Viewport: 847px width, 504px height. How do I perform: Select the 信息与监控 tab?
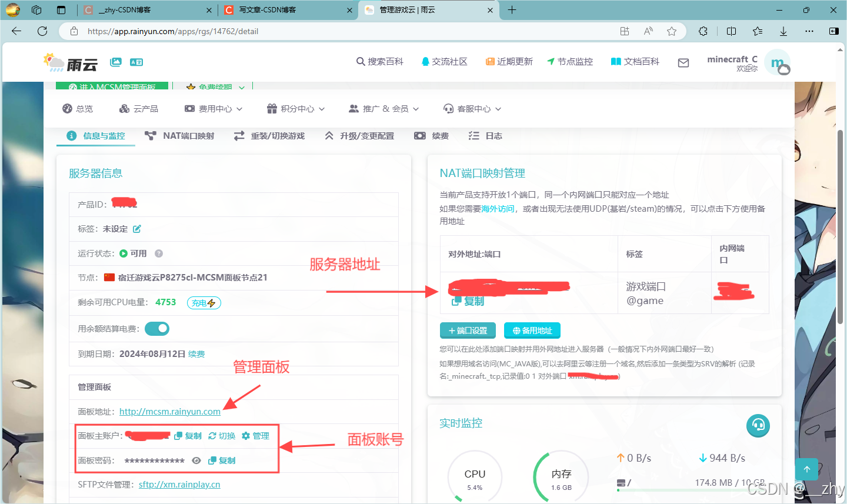[x=96, y=136]
